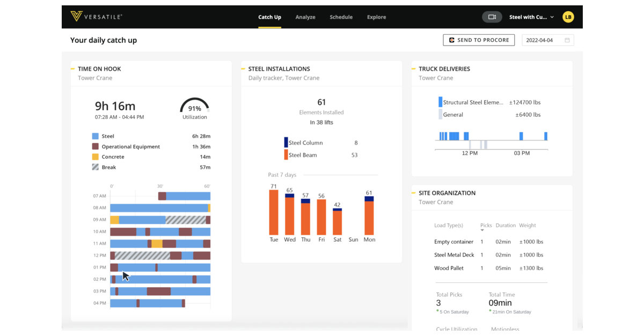Select Explore in the navigation bar

click(x=376, y=17)
